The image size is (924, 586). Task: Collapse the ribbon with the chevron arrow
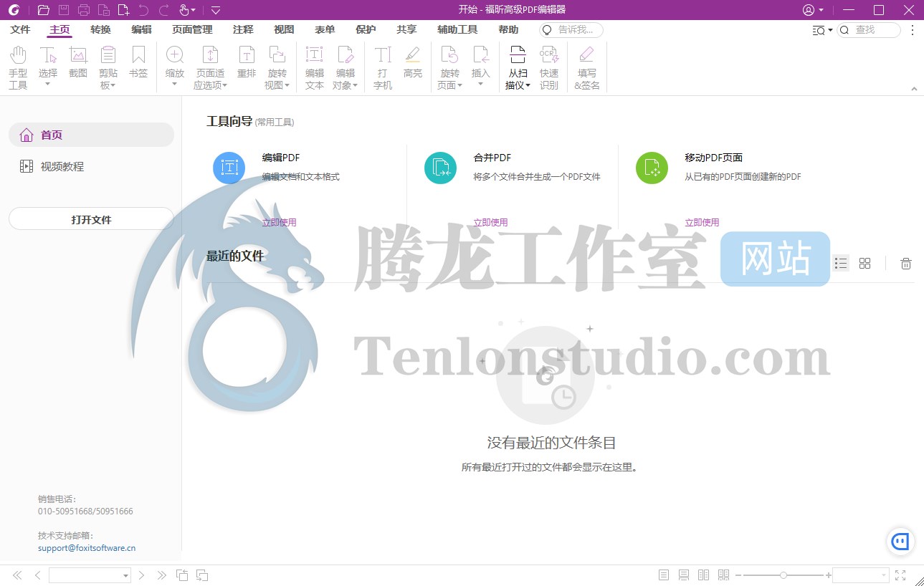pyautogui.click(x=914, y=89)
